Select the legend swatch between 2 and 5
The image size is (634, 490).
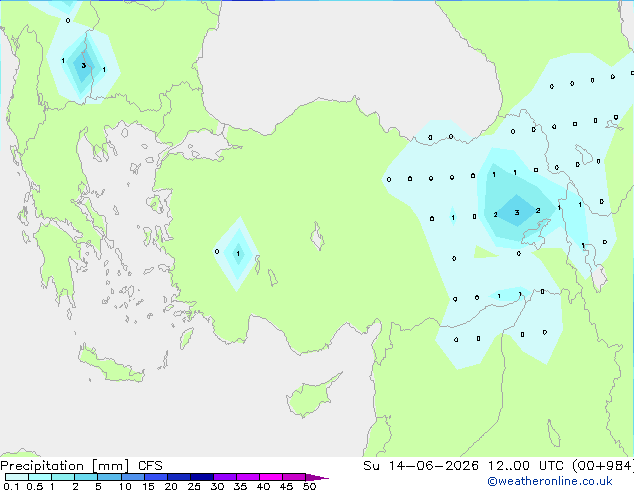[86, 477]
